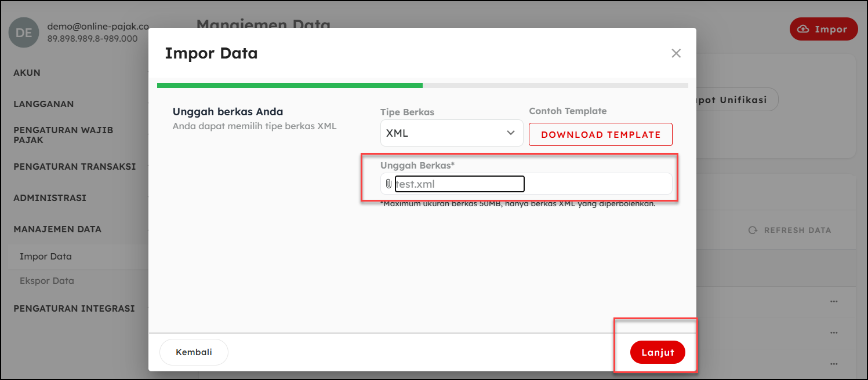Expand the PENGATURAN TRANSAKSI section
The image size is (868, 380).
point(74,167)
